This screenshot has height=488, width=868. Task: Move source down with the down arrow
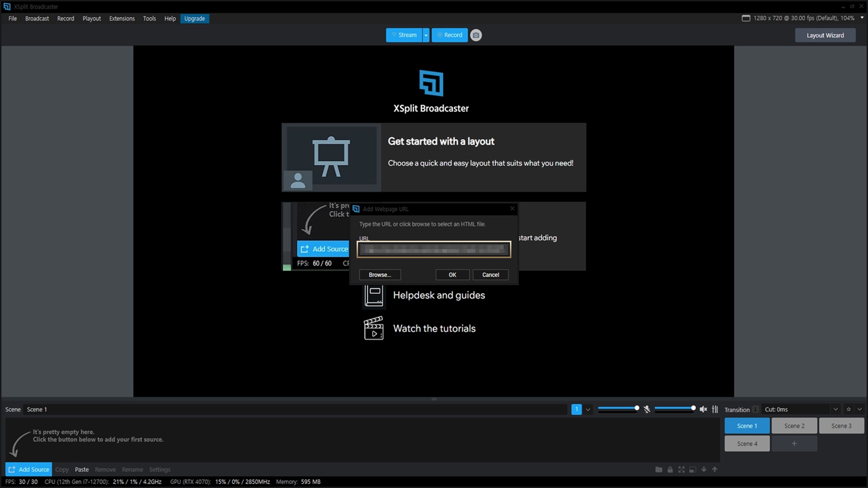704,470
